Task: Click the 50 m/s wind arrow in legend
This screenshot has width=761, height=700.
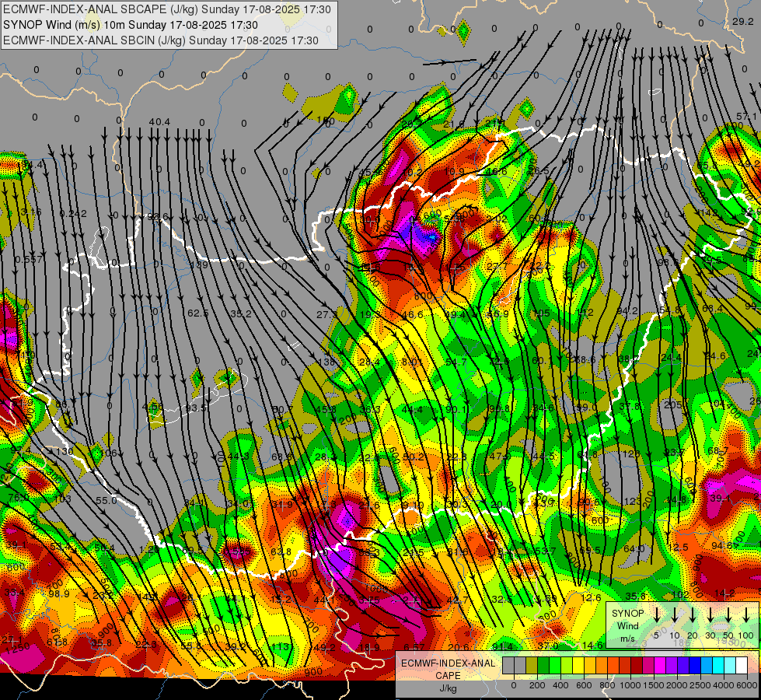Action: 728,614
